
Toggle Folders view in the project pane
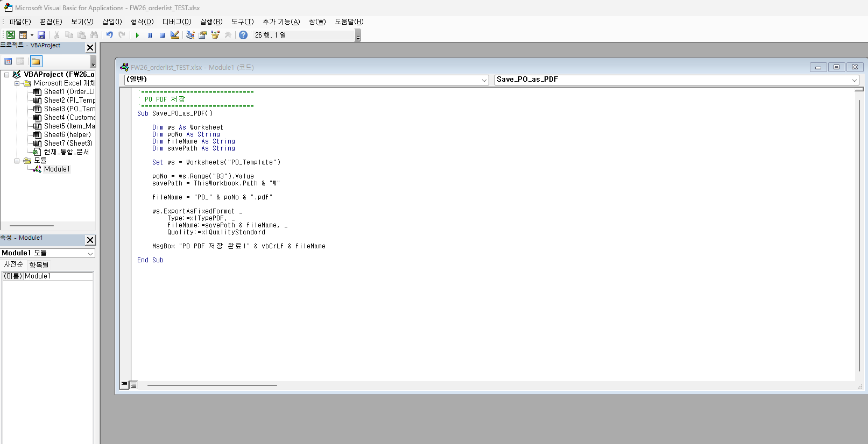36,61
